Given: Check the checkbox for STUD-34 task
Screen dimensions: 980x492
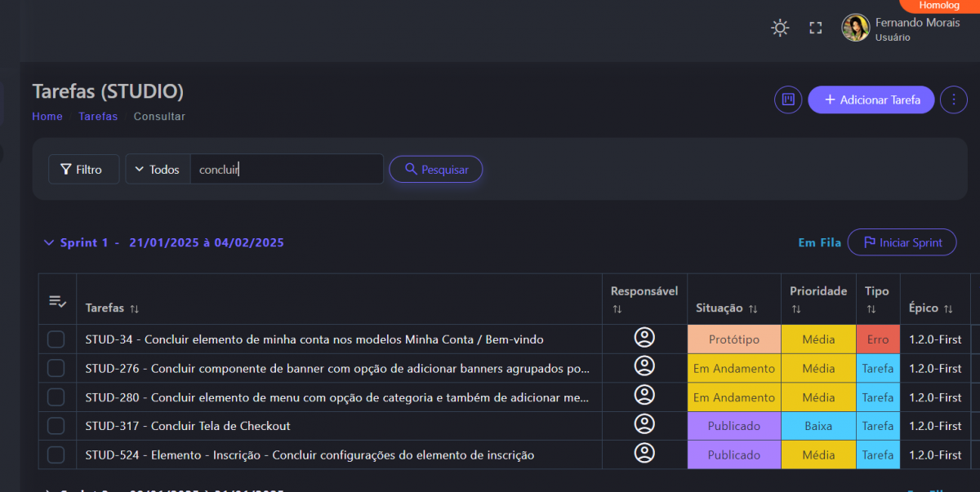Looking at the screenshot, I should [x=56, y=339].
